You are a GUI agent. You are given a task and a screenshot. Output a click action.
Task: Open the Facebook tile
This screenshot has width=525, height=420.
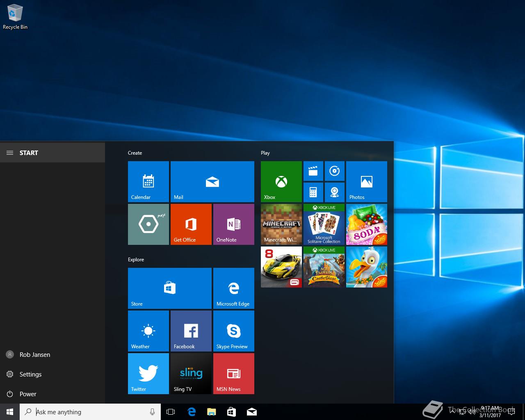pos(191,331)
